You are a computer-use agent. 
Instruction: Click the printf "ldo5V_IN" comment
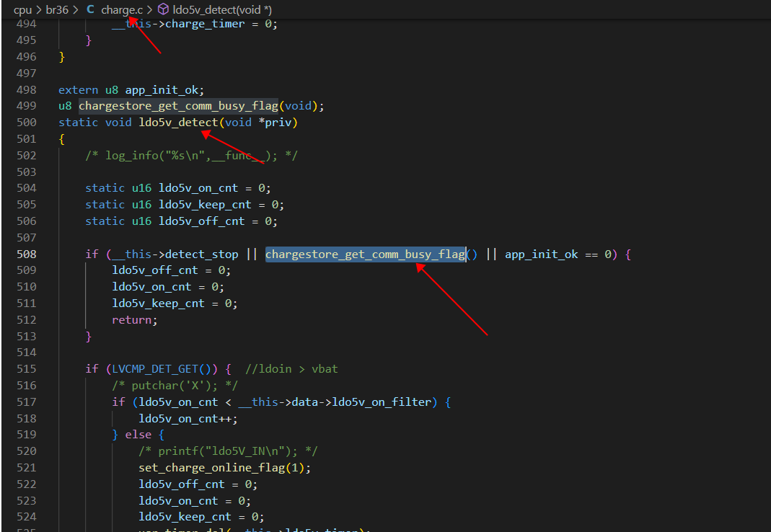[228, 451]
